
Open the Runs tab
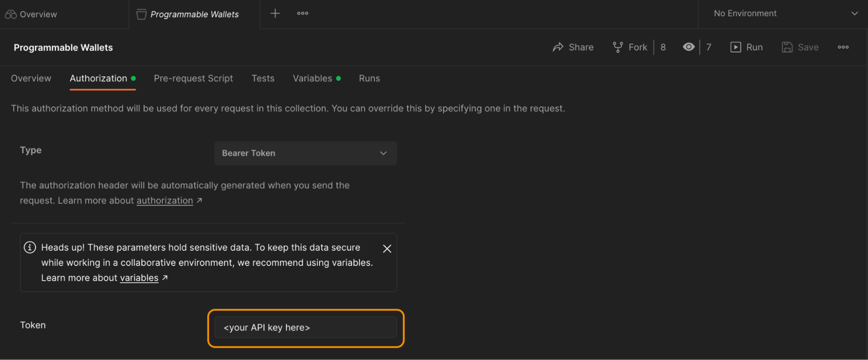click(369, 78)
